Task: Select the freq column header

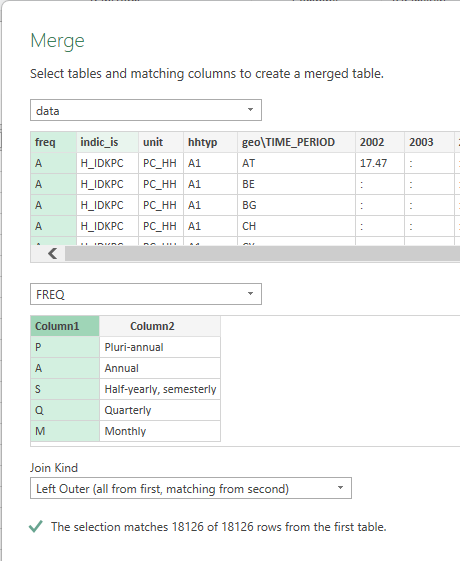Action: coord(53,142)
